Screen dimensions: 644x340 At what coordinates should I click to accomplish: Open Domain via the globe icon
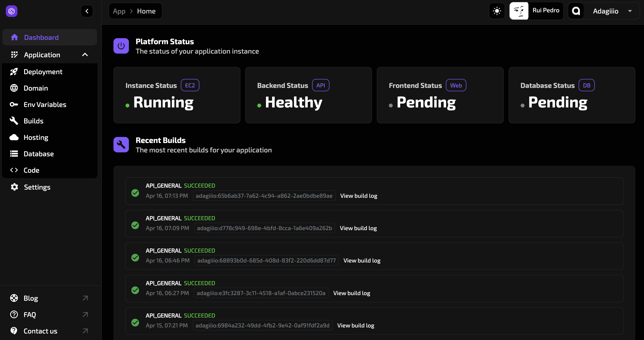[x=14, y=88]
